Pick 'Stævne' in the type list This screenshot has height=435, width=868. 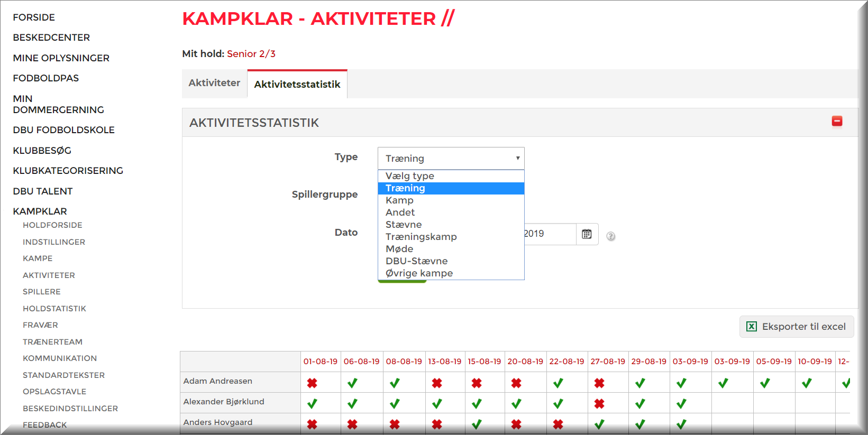(x=451, y=225)
